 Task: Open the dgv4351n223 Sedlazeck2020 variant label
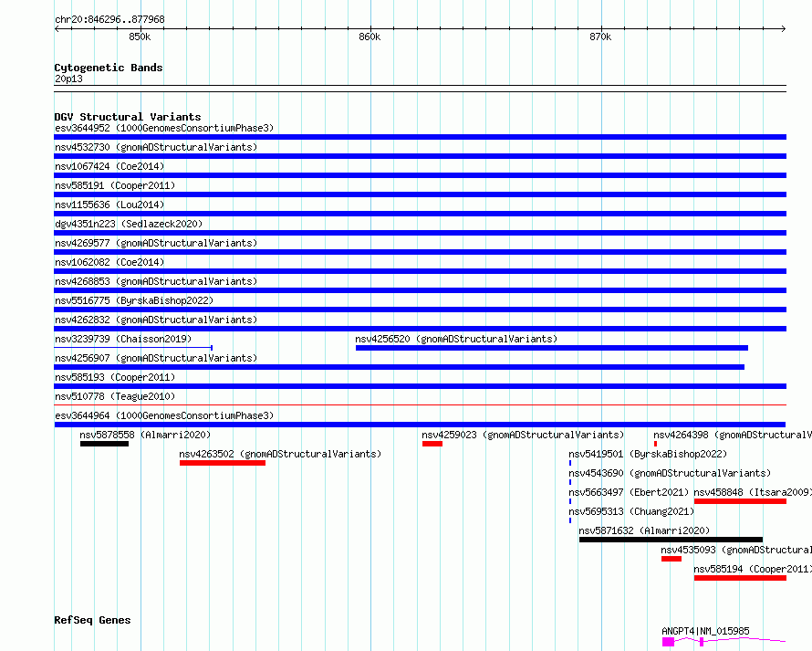pos(128,224)
